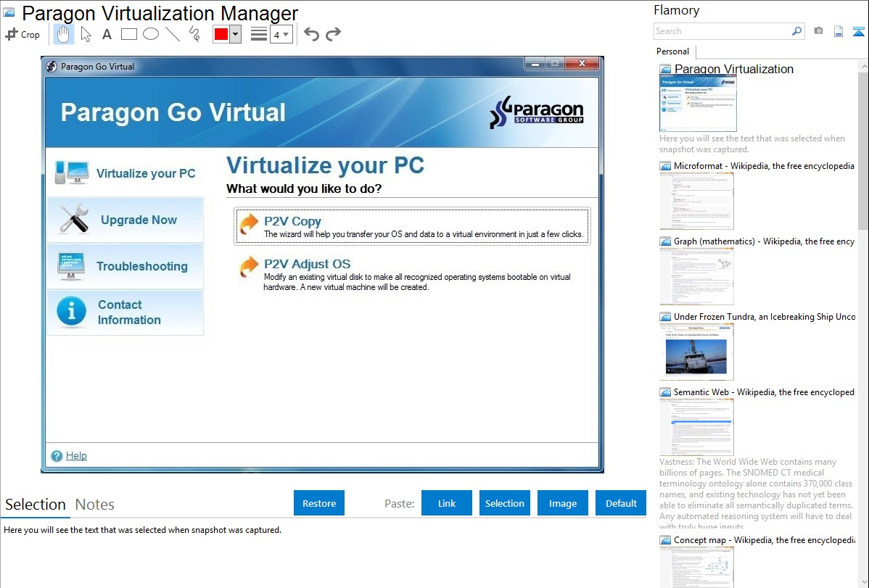The image size is (869, 588).
Task: Open Microformat Wikipedia snapshot thumbnail
Action: 696,201
